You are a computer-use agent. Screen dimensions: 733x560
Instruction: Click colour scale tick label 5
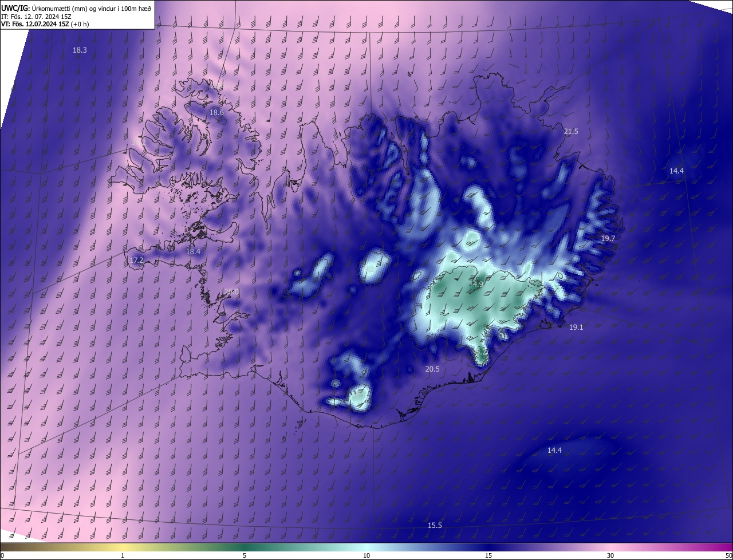[x=245, y=555]
